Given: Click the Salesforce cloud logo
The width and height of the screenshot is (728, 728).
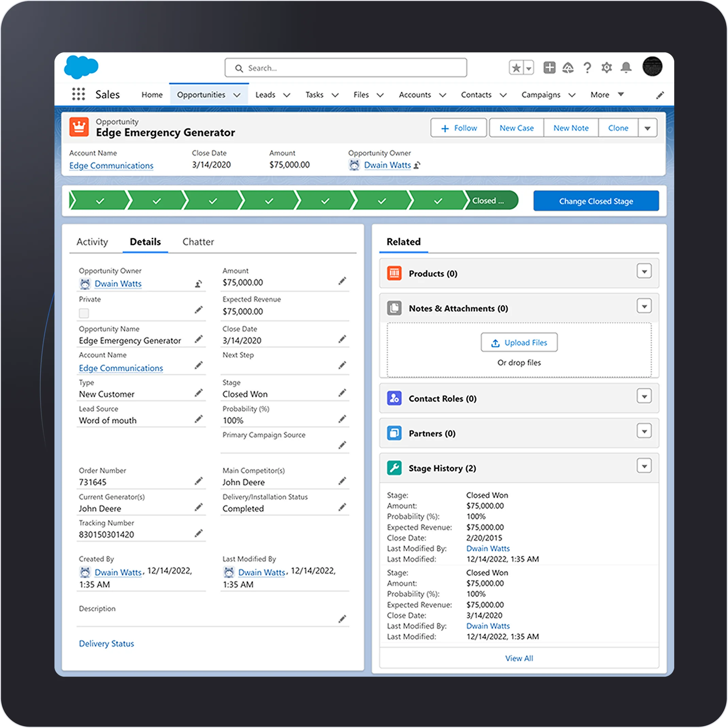Looking at the screenshot, I should point(81,67).
